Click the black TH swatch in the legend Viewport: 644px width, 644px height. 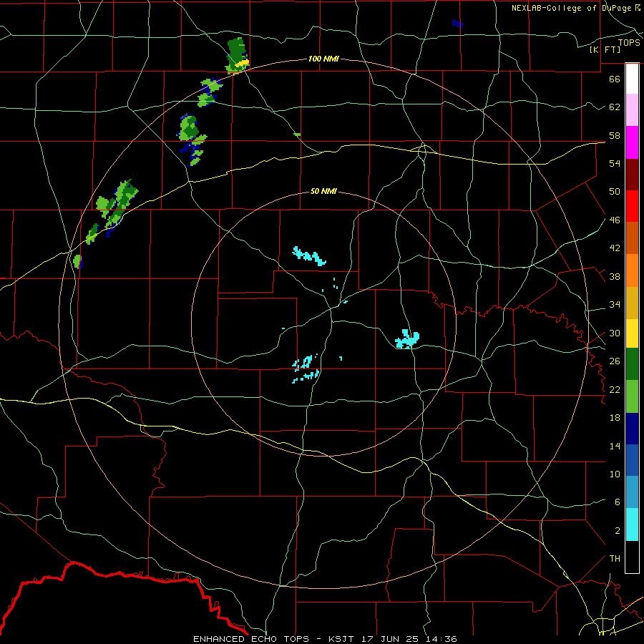tap(632, 557)
